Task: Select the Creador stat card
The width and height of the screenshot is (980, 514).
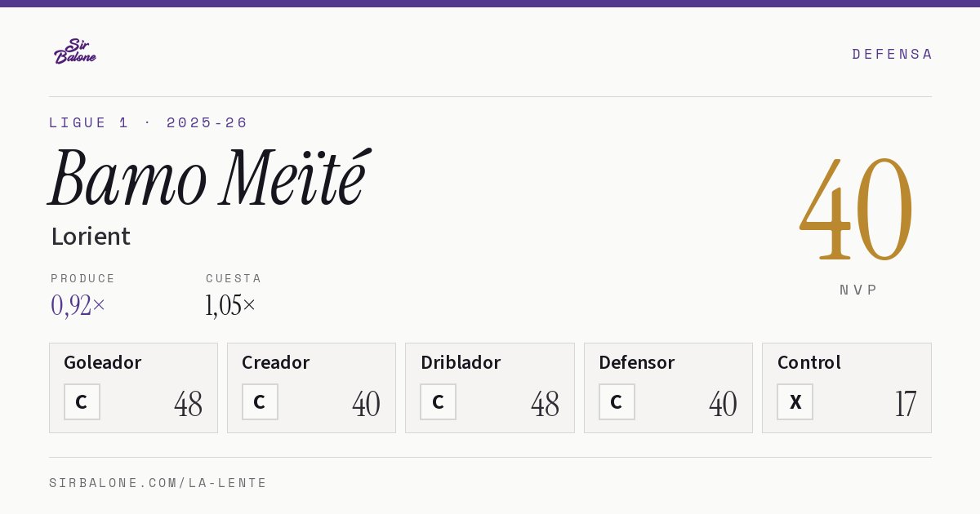Action: 311,388
